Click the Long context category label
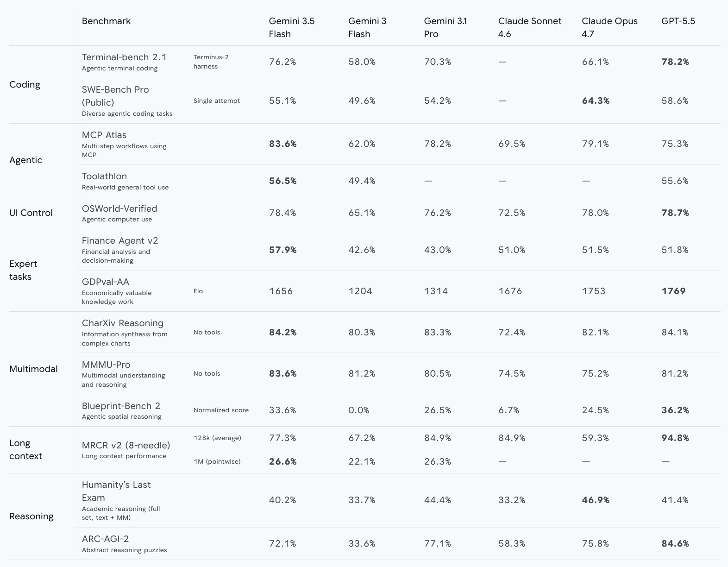728x567 pixels. tap(25, 449)
